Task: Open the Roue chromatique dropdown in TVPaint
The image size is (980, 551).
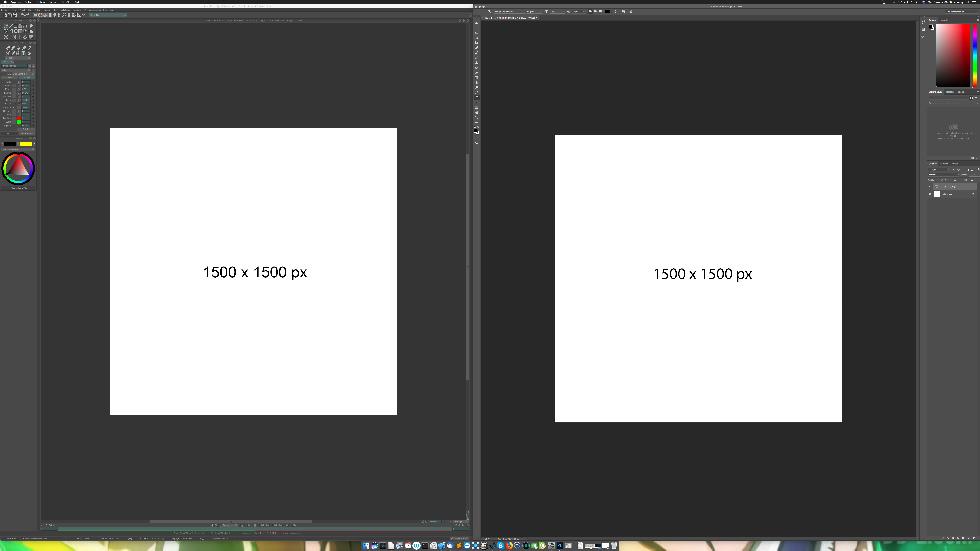Action: 18,149
